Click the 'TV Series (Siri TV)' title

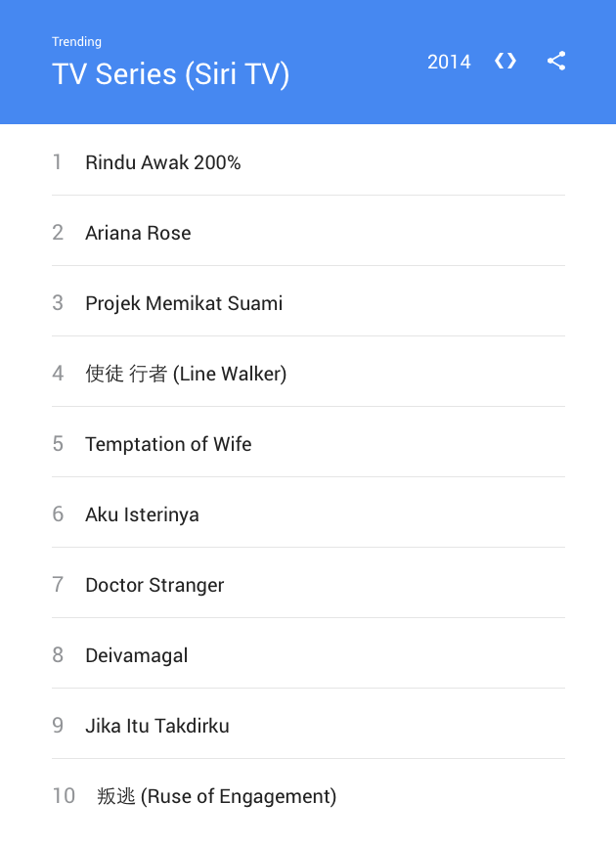tap(171, 74)
